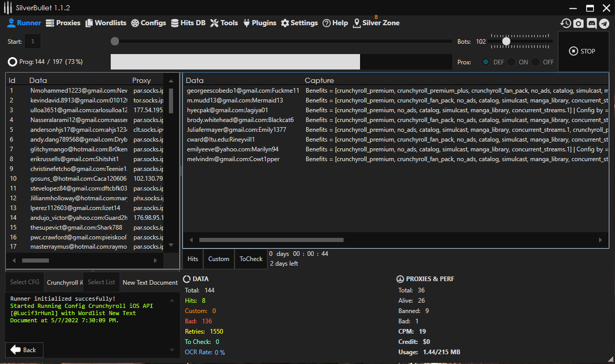Click the PROXIES & PERF globe icon

point(400,279)
